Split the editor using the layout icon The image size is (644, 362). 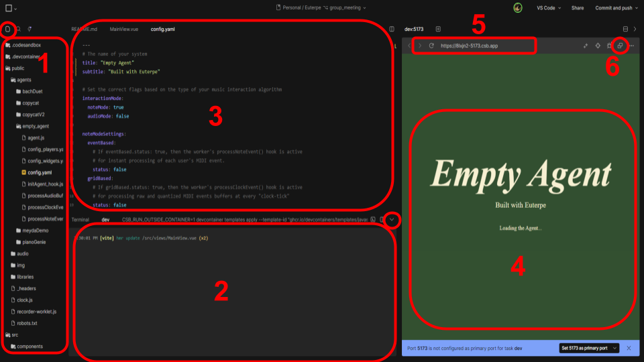click(392, 29)
